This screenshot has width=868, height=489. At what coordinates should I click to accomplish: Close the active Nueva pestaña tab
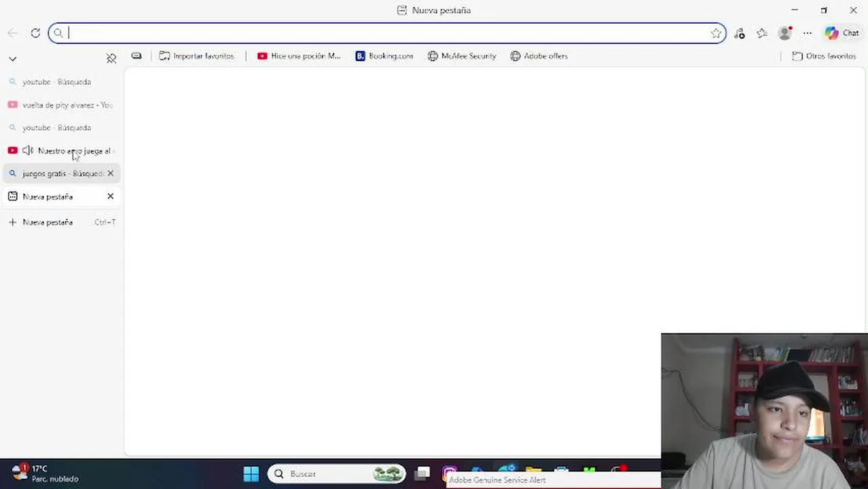pyautogui.click(x=111, y=196)
